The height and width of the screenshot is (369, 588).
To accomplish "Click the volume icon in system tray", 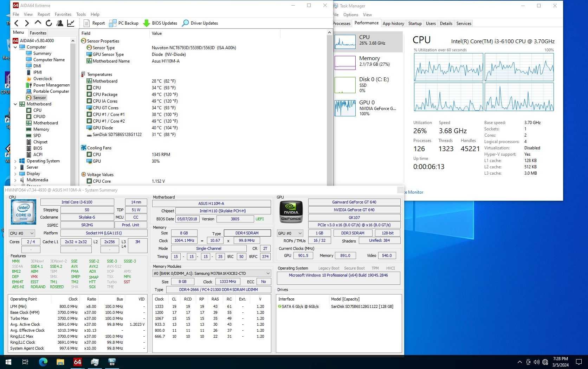I will (536, 362).
